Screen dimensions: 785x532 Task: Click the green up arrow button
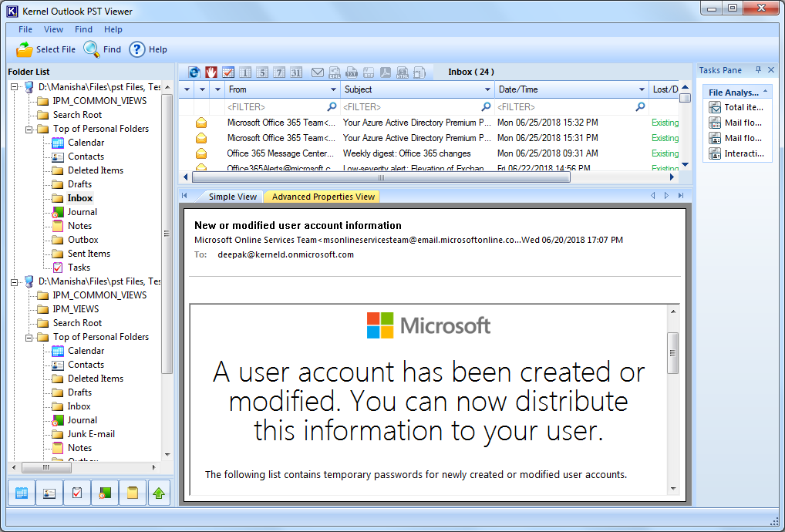pyautogui.click(x=159, y=493)
